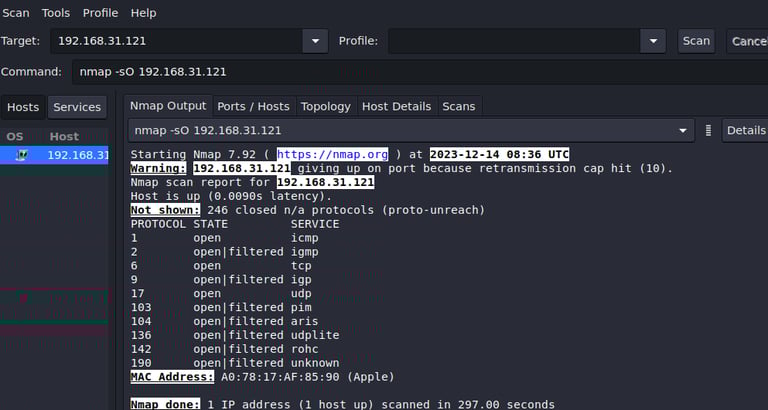This screenshot has width=768, height=410.
Task: Click the 'Not shown:' label in output
Action: click(x=165, y=210)
